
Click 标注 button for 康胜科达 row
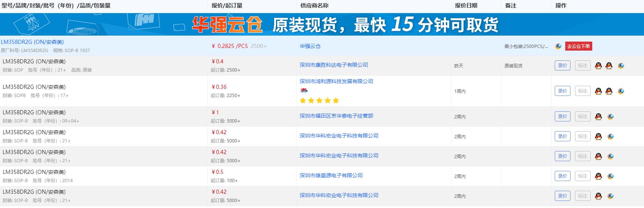(x=582, y=66)
